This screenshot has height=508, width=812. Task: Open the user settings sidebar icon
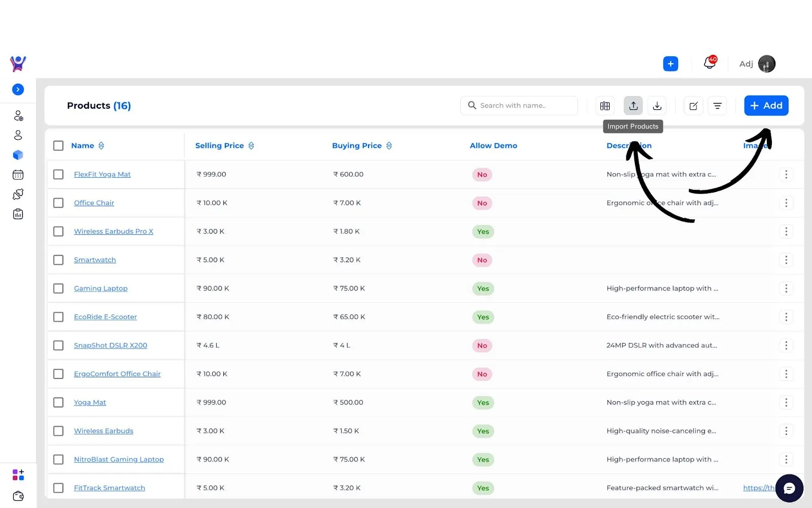pyautogui.click(x=18, y=116)
